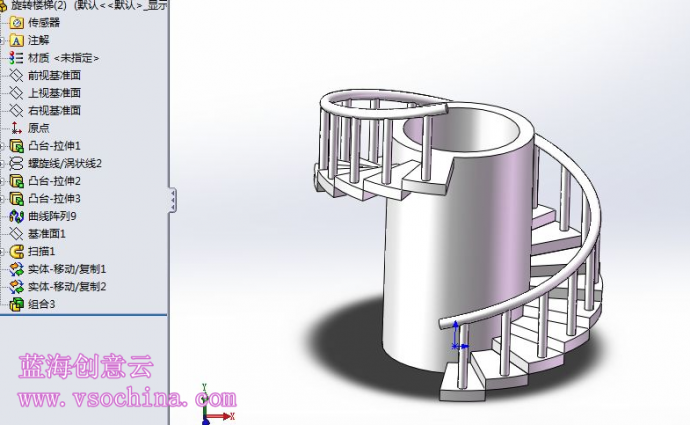Select 实体-移动/复制2 feature
Image resolution: width=690 pixels, height=425 pixels.
click(x=66, y=286)
